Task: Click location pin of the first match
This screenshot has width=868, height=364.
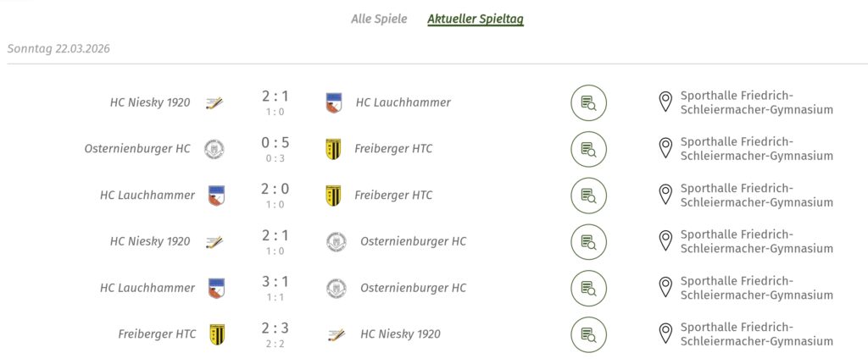Action: point(665,102)
